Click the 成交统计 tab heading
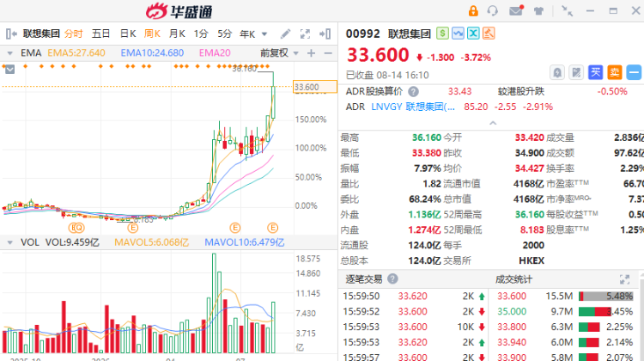 click(x=513, y=279)
